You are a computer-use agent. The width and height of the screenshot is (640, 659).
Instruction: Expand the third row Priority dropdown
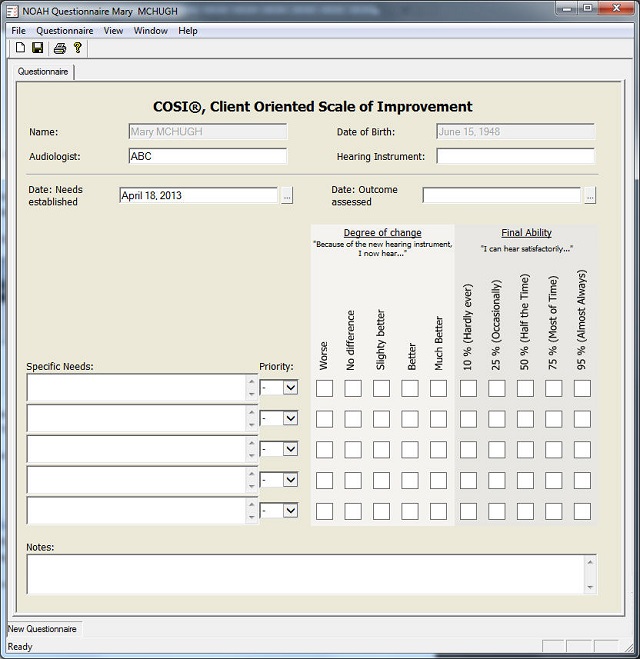[x=290, y=449]
